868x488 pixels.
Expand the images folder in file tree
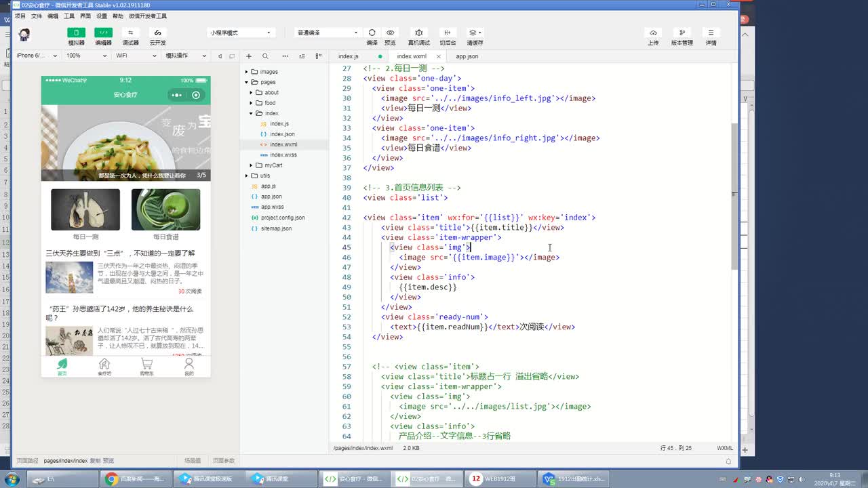(269, 72)
